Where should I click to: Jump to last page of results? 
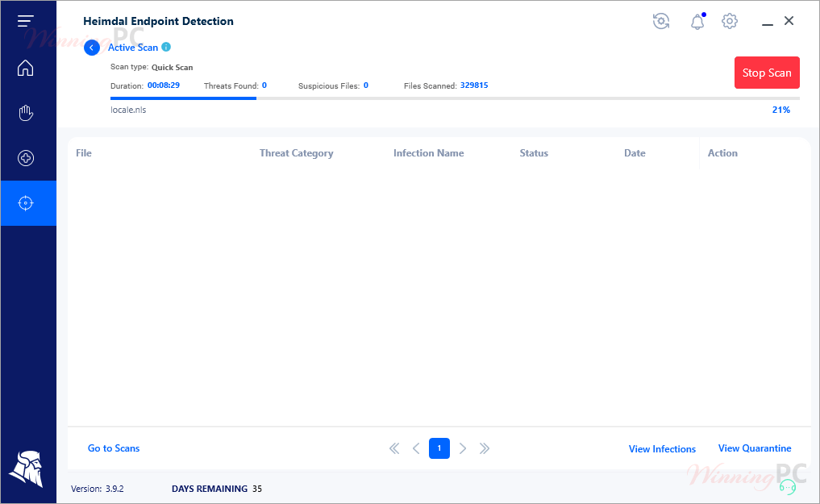[485, 448]
